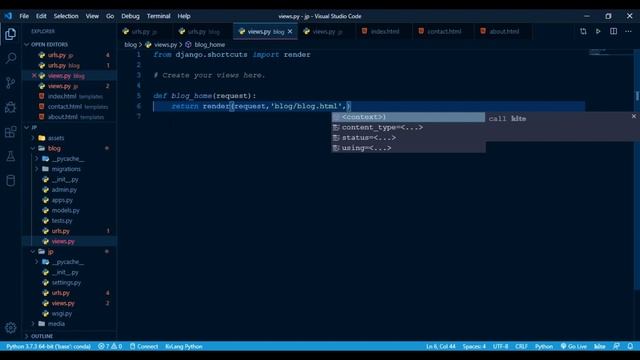Screen dimensions: 640x360
Task: Switch to the first urls.py jp tab
Action: pos(145,31)
